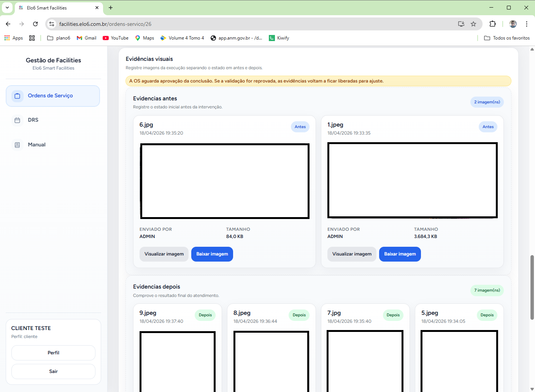Click the 7.jpg image thumbnail

coord(365,361)
